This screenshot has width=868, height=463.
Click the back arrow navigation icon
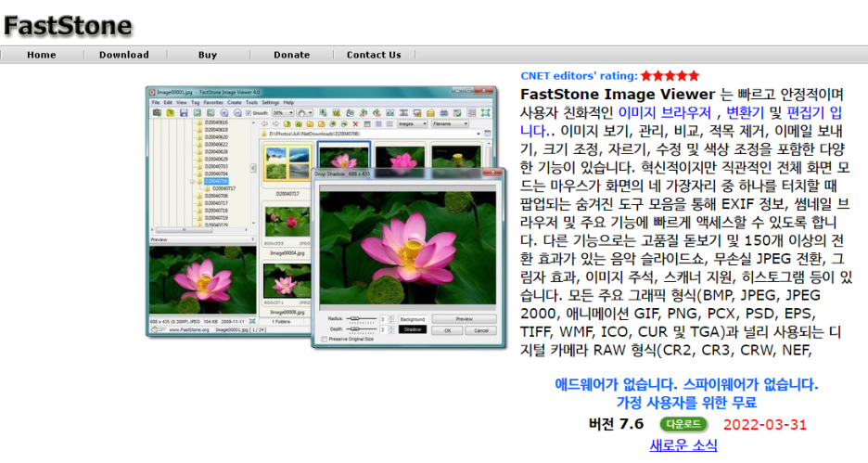tap(264, 124)
